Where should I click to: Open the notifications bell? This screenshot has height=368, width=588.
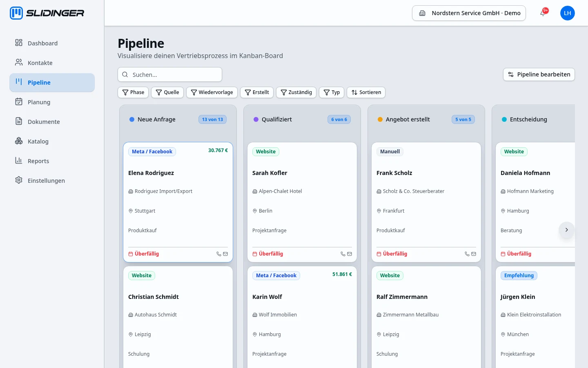click(x=543, y=13)
